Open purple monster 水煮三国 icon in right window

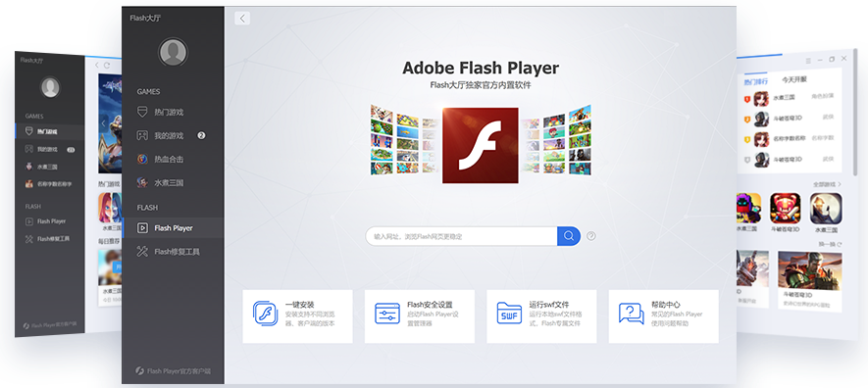point(748,208)
